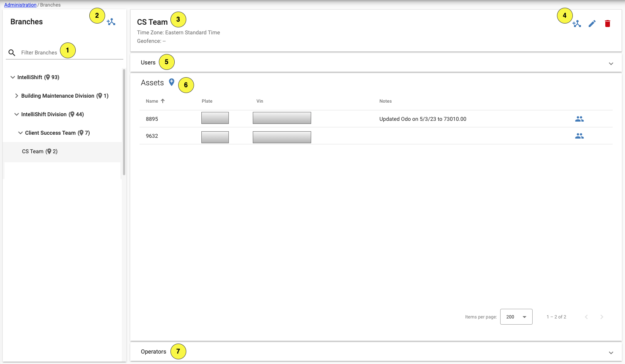Image resolution: width=625 pixels, height=364 pixels.
Task: Open users icon for asset 8895
Action: point(579,119)
